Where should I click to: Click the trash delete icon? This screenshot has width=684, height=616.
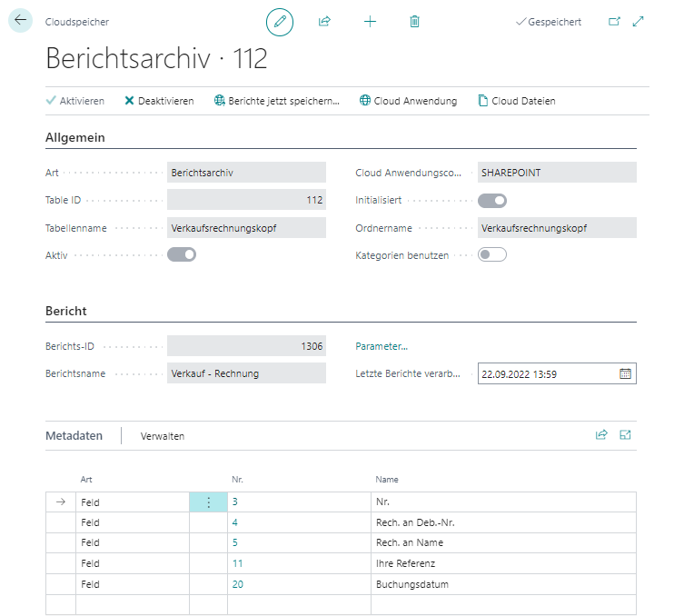click(414, 21)
